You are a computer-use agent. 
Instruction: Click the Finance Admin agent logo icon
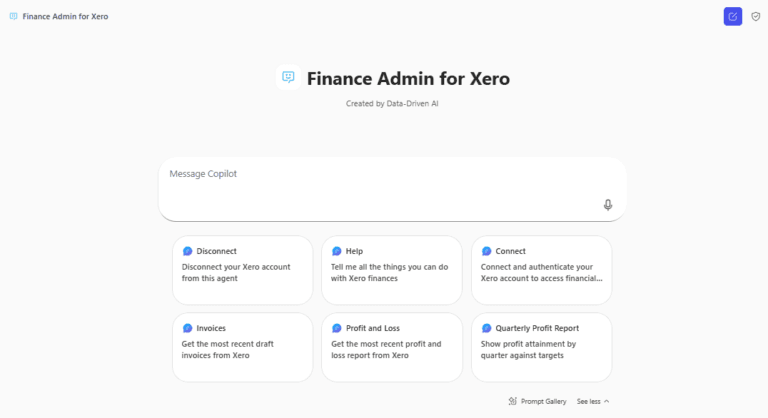pos(289,78)
